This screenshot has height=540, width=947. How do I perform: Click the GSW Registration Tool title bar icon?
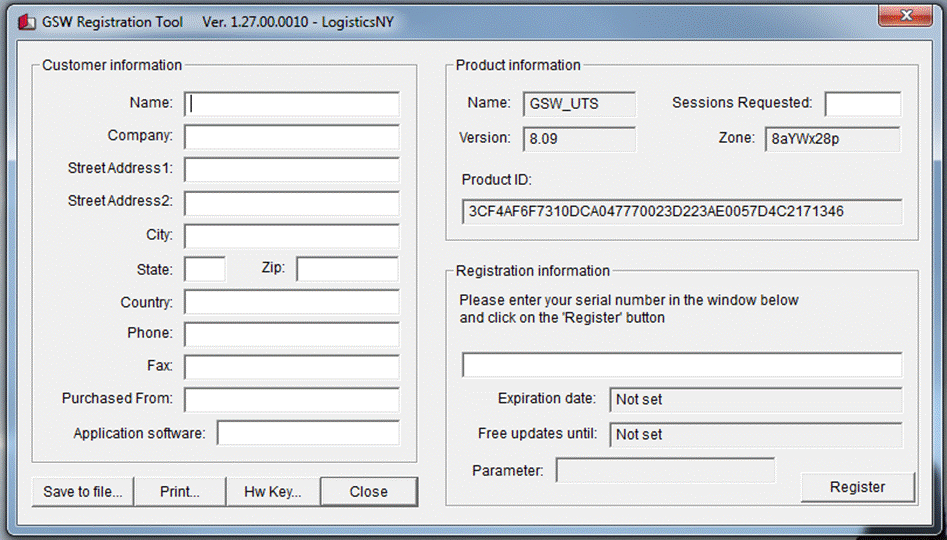(27, 22)
